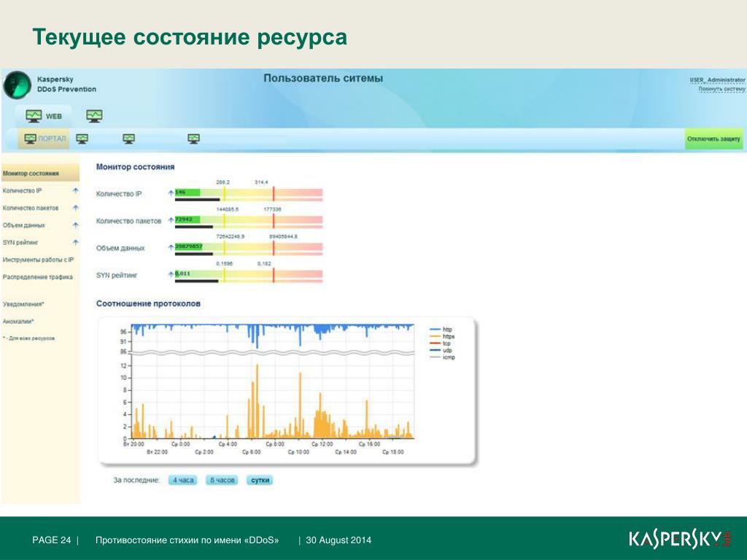Click the Отключить защиту button
747x560 pixels.
pos(713,139)
